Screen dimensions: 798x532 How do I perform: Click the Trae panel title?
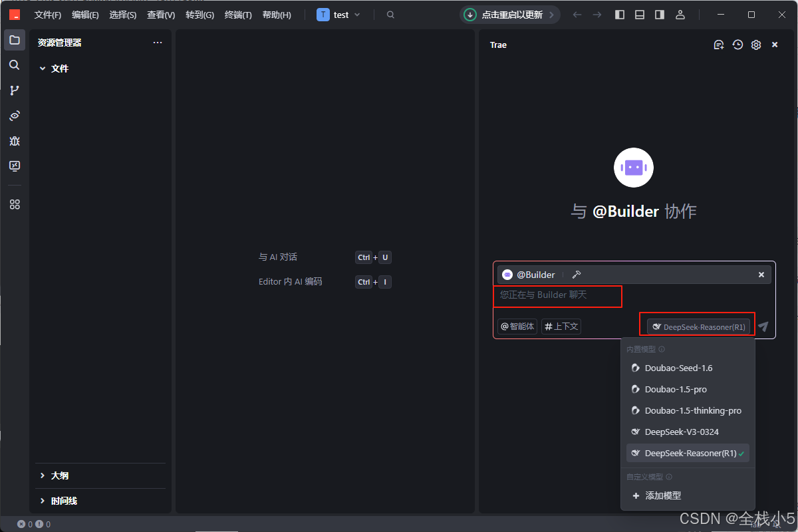(498, 45)
